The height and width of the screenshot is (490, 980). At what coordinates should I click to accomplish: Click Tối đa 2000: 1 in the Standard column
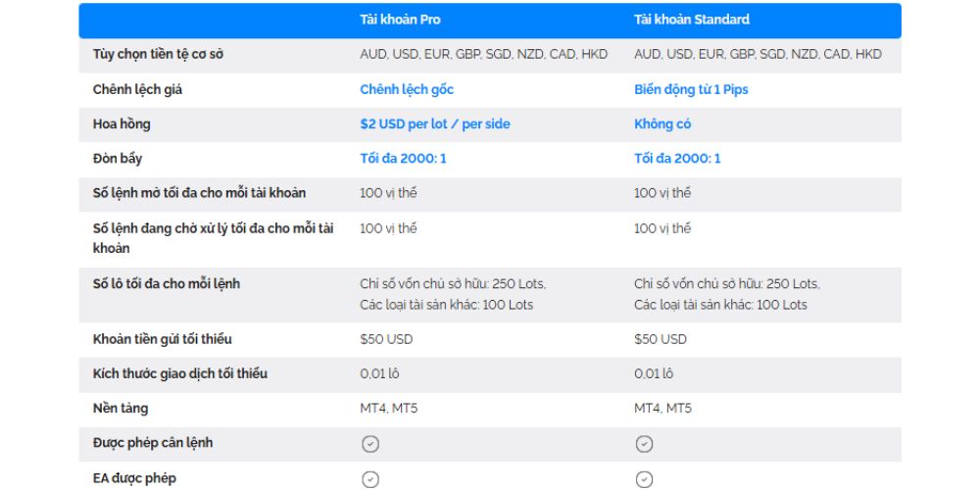[x=677, y=159]
